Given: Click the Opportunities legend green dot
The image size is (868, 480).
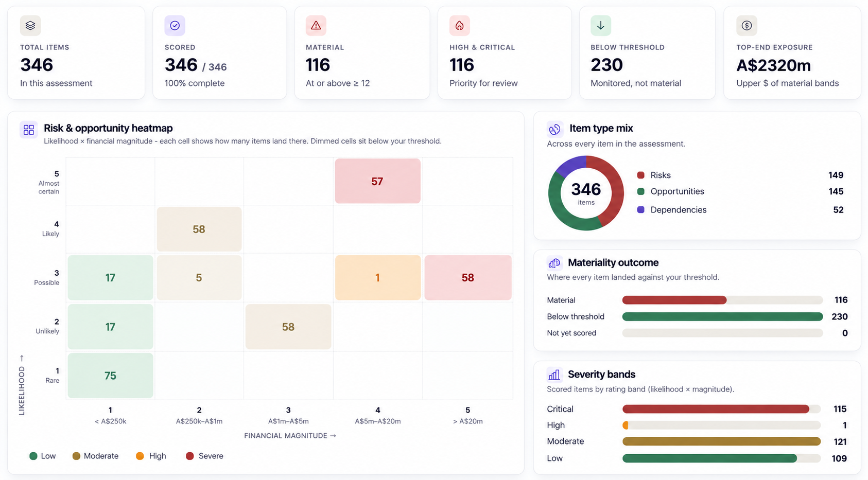Looking at the screenshot, I should pos(640,191).
